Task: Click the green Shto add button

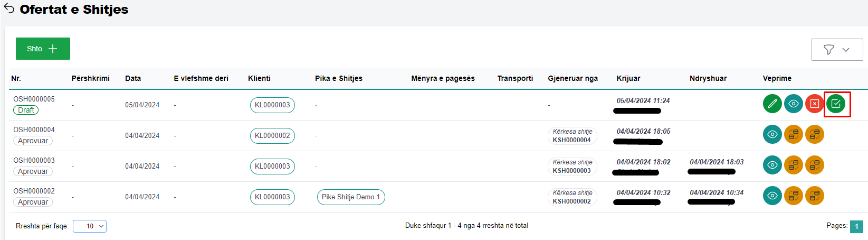Action: pyautogui.click(x=43, y=49)
